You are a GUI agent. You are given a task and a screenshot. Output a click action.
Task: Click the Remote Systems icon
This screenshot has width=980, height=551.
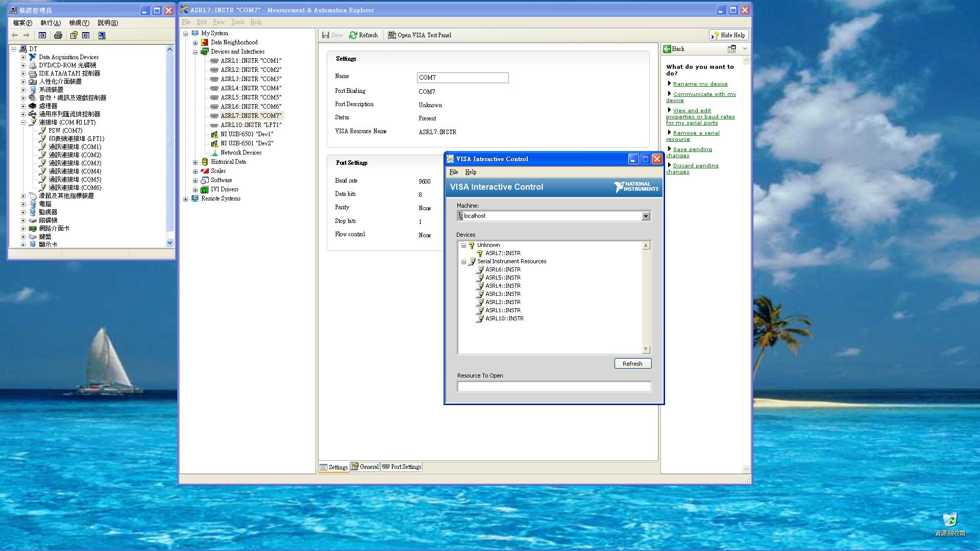[195, 198]
